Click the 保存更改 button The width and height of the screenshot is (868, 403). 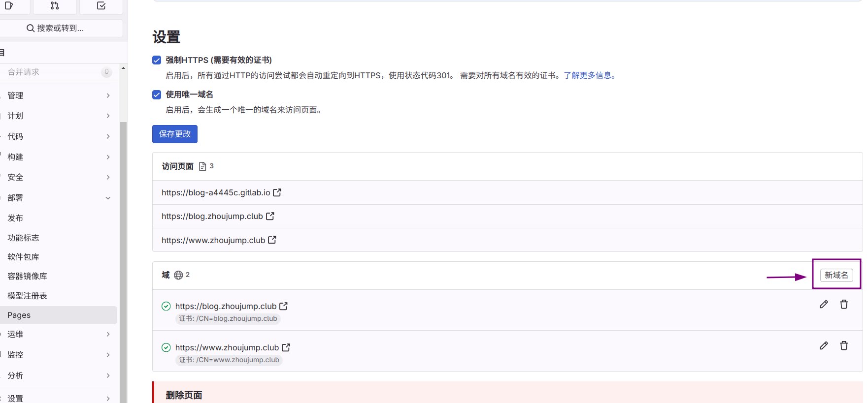(174, 134)
